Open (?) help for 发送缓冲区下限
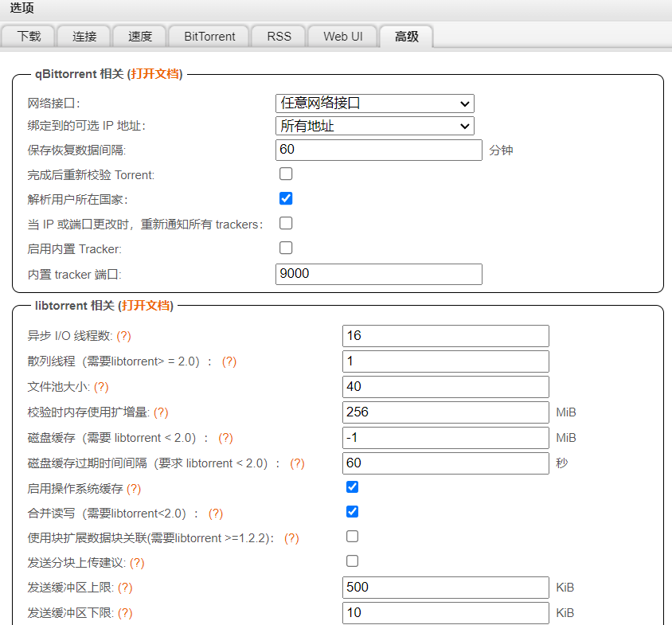Image resolution: width=672 pixels, height=625 pixels. [x=125, y=613]
